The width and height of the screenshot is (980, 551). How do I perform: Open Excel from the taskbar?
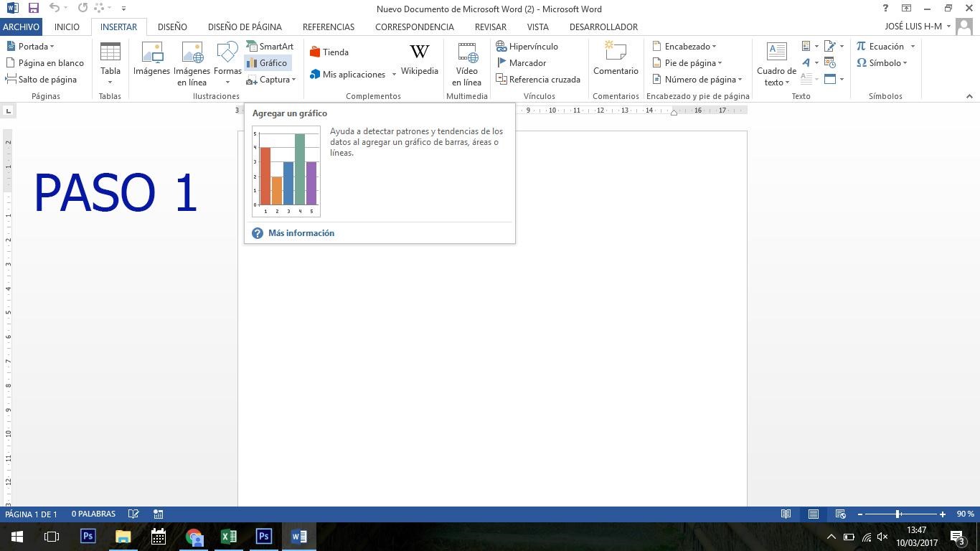pos(228,537)
